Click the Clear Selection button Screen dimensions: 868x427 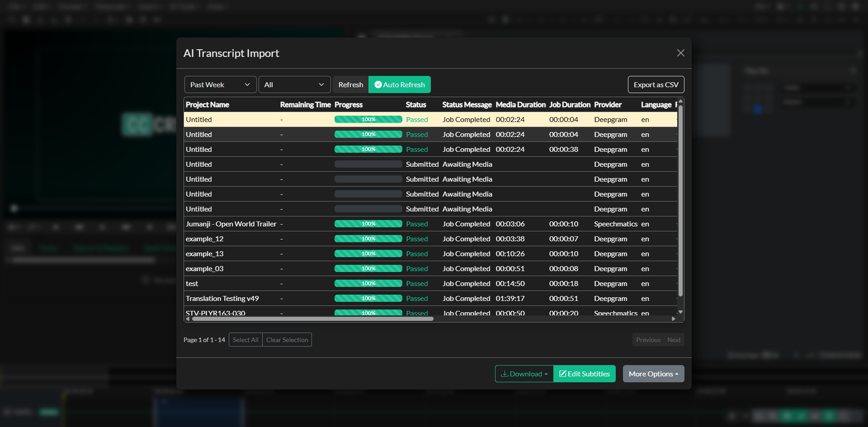coord(287,340)
